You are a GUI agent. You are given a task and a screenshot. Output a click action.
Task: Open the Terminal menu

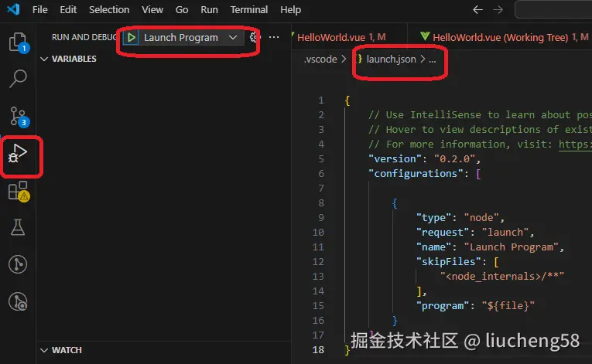[x=249, y=9]
